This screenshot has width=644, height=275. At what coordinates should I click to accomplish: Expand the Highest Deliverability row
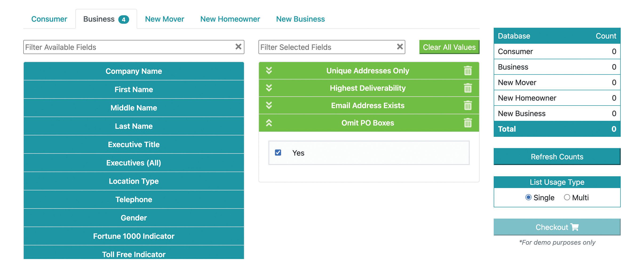point(269,88)
